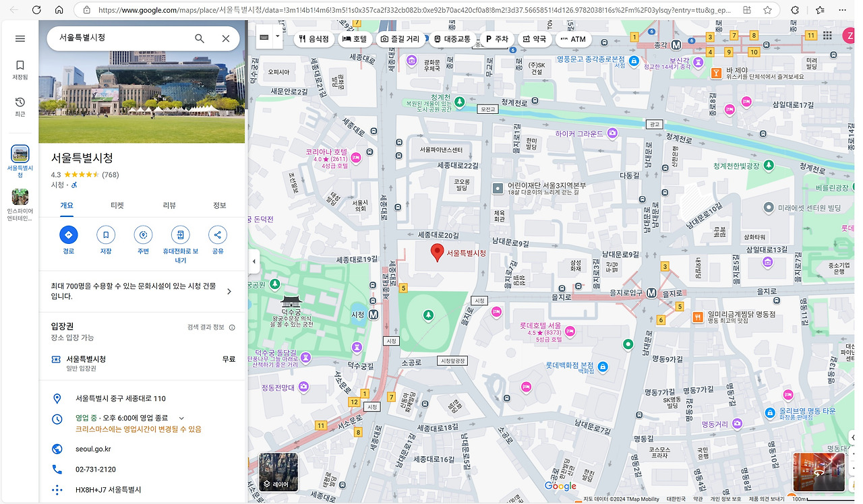Open the 저장됨 saved places sidebar icon
Viewport: 863px width, 504px height.
[x=20, y=69]
